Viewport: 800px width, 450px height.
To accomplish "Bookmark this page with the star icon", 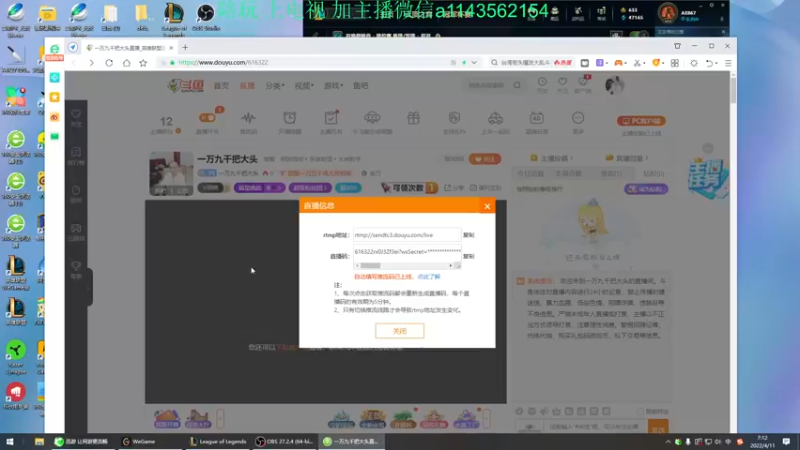I will 143,63.
